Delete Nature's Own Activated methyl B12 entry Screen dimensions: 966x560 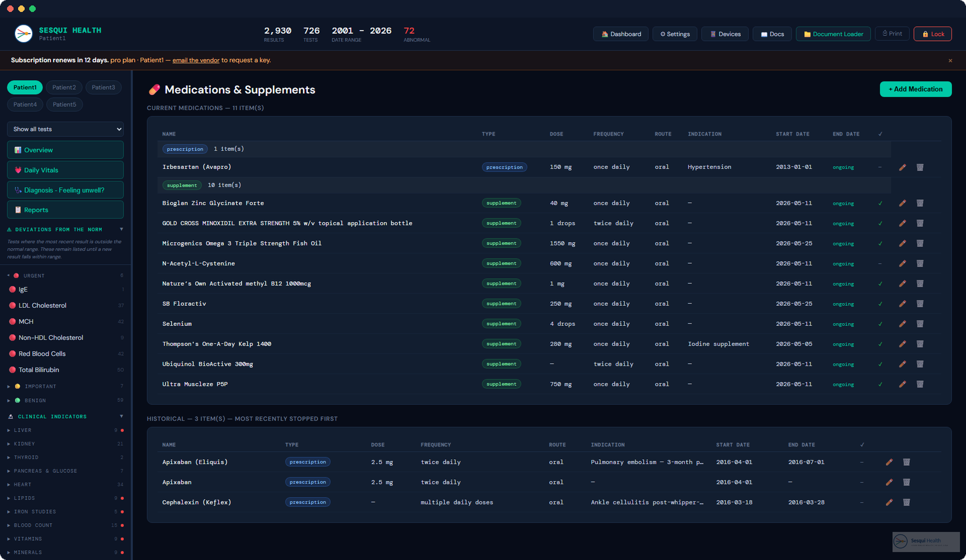pos(920,284)
